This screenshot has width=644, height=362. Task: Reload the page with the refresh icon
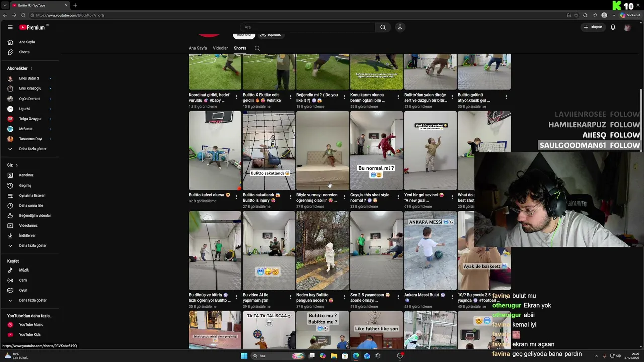coord(23,15)
